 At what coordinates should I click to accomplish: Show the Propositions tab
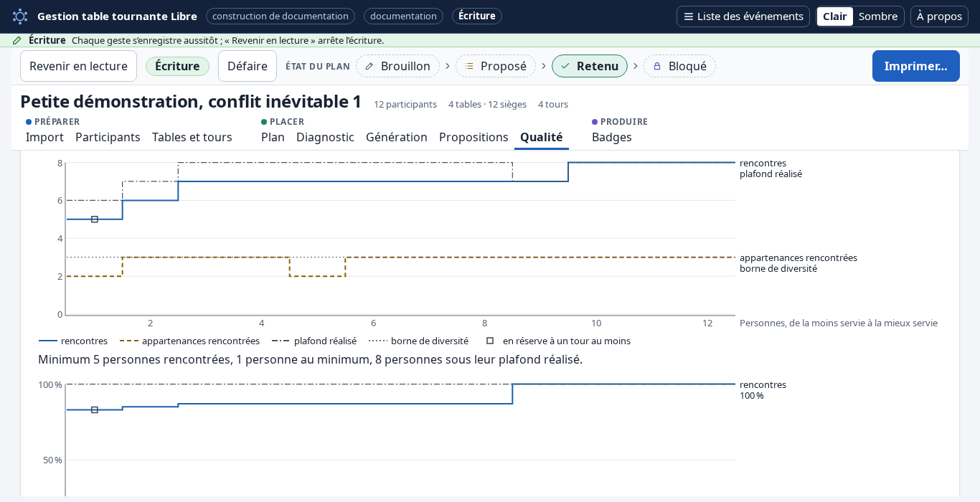tap(473, 137)
